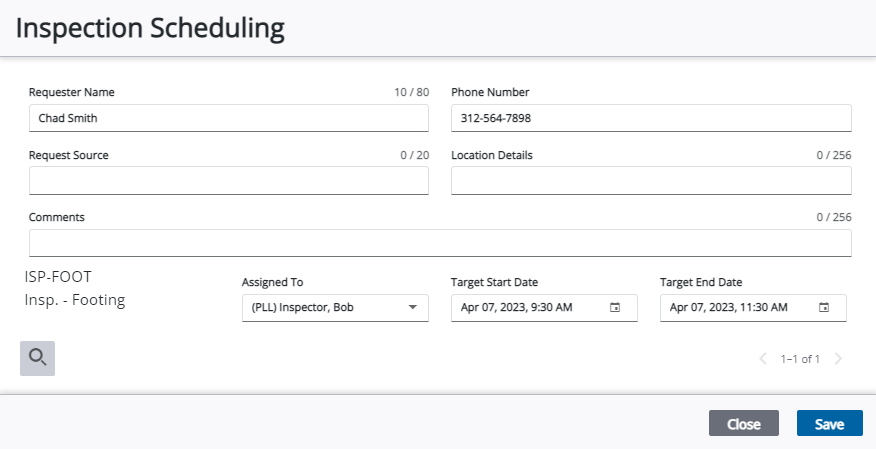
Task: Click the ISP-FOOT inspection code label
Action: tap(58, 277)
